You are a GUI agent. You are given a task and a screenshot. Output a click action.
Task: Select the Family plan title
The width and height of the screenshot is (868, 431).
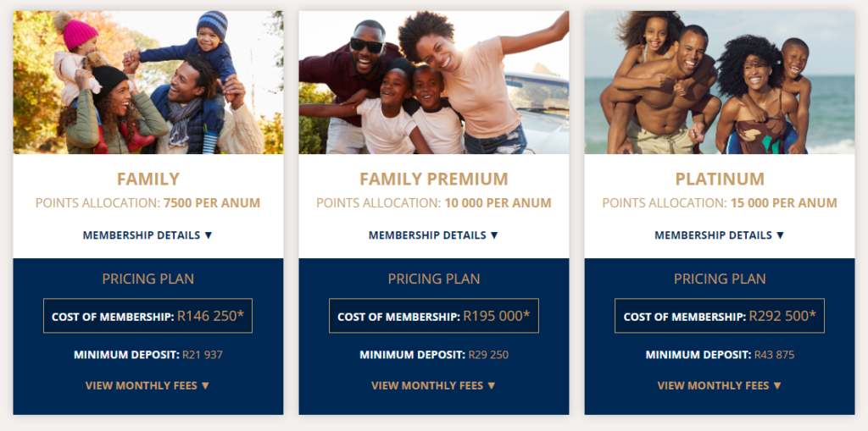pos(147,180)
